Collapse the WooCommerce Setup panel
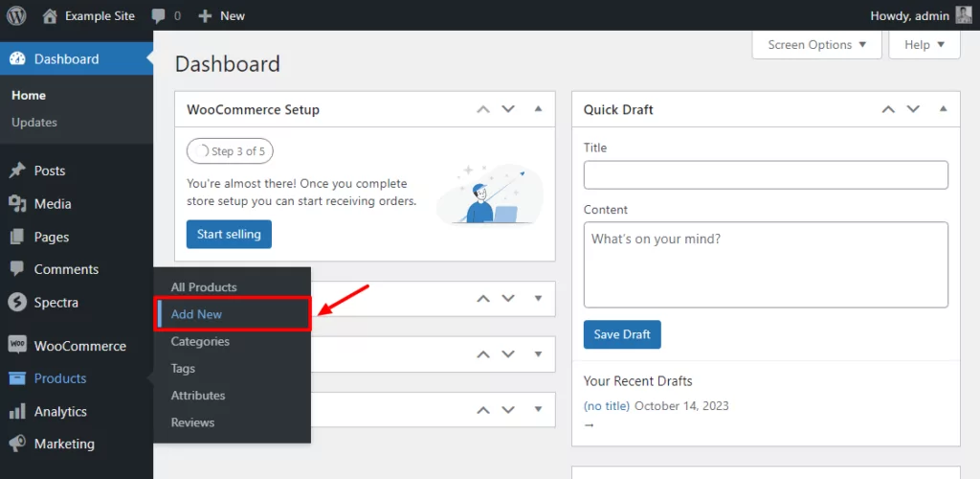The image size is (980, 479). (538, 109)
